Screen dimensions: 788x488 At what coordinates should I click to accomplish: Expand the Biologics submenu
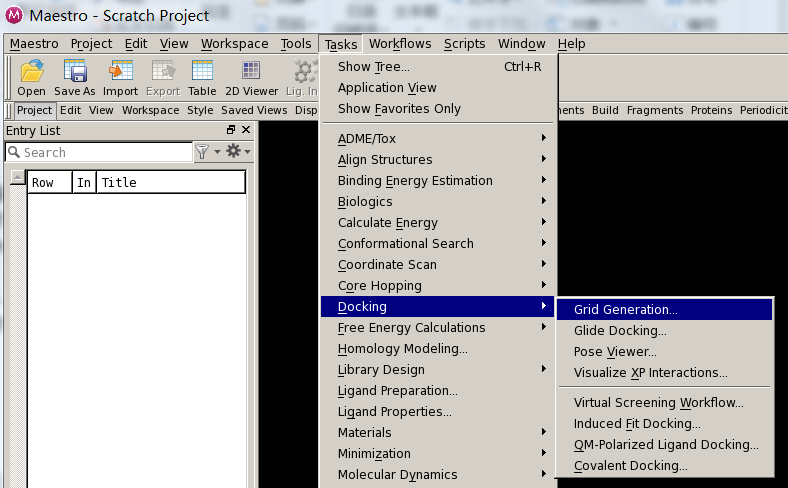coord(438,202)
